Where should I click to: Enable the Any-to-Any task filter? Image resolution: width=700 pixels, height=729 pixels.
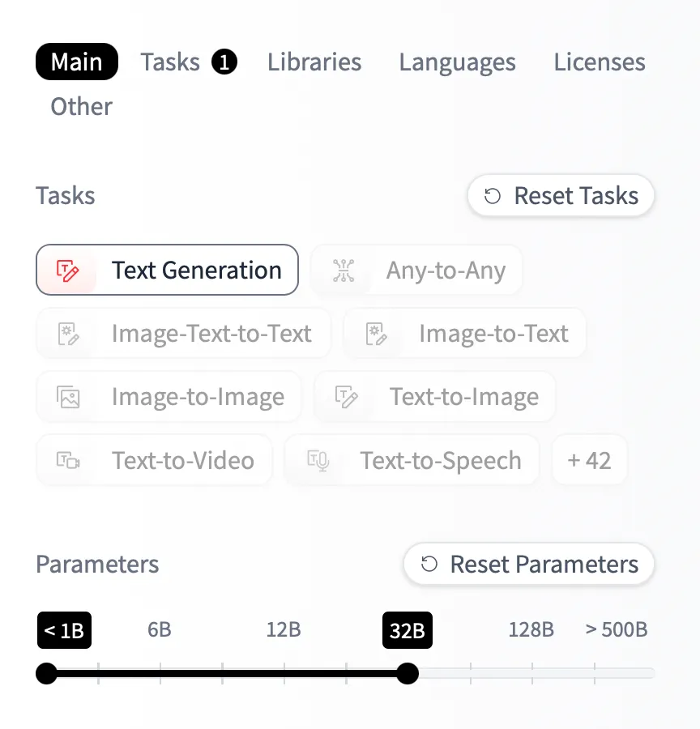coord(445,271)
